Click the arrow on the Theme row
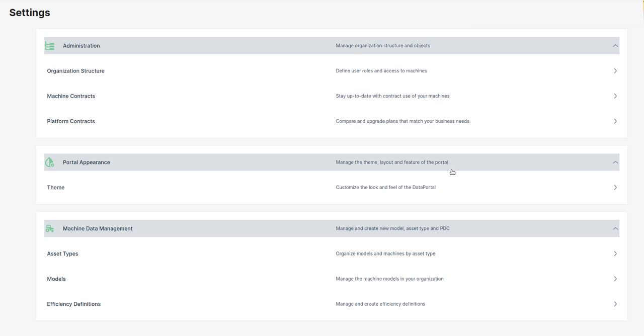Screen dimensions: 644x336 click(x=615, y=188)
